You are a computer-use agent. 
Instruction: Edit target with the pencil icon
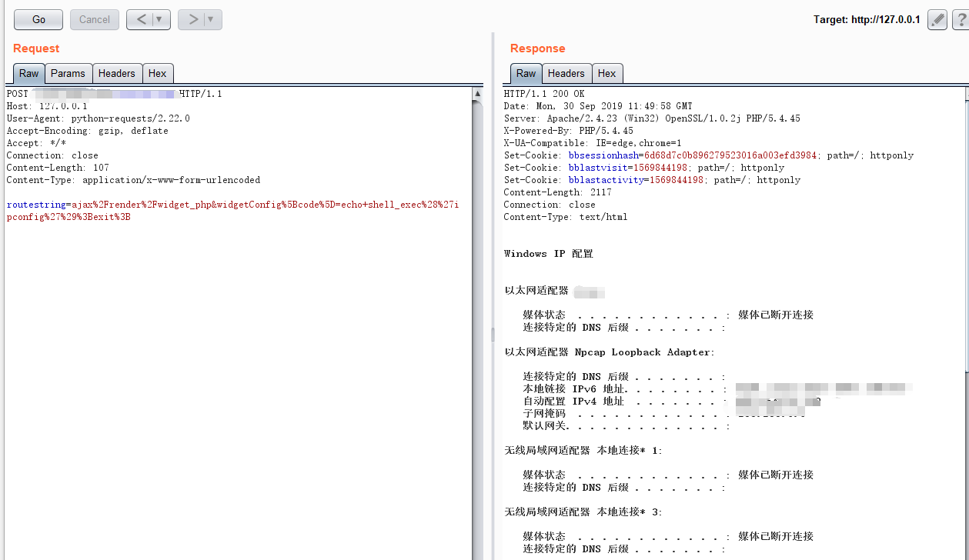[937, 20]
